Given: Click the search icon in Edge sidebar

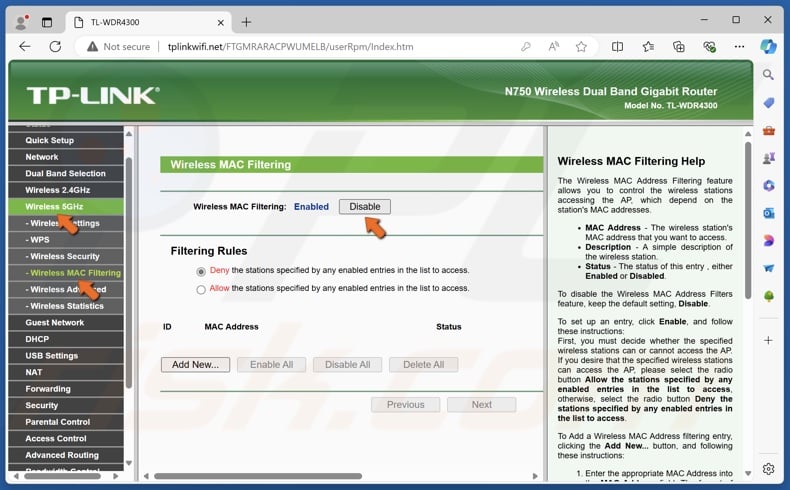Looking at the screenshot, I should [x=768, y=75].
